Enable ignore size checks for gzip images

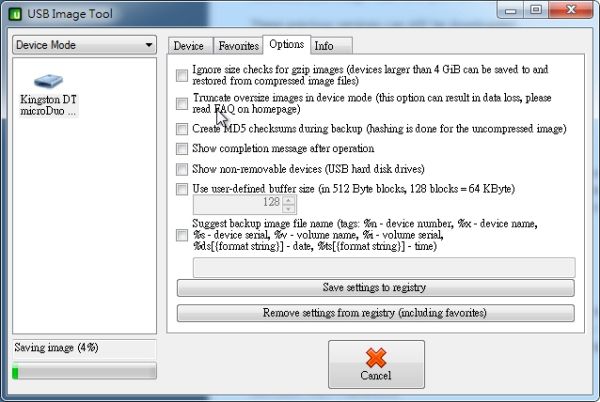(x=182, y=75)
